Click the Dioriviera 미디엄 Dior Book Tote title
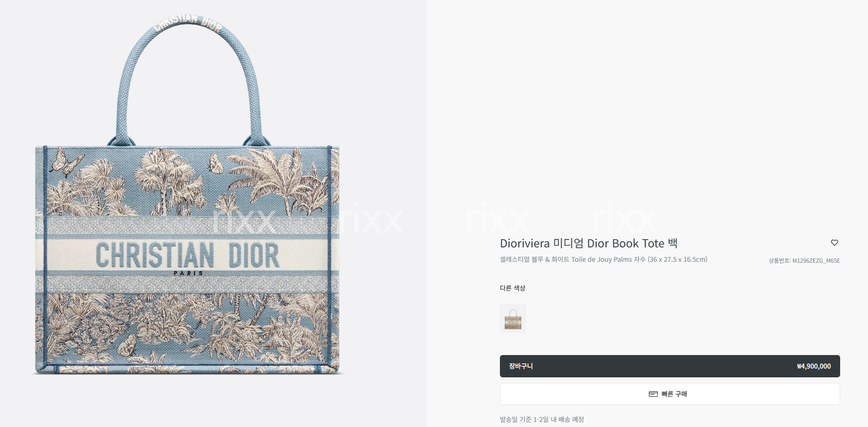This screenshot has width=868, height=427. coord(589,243)
